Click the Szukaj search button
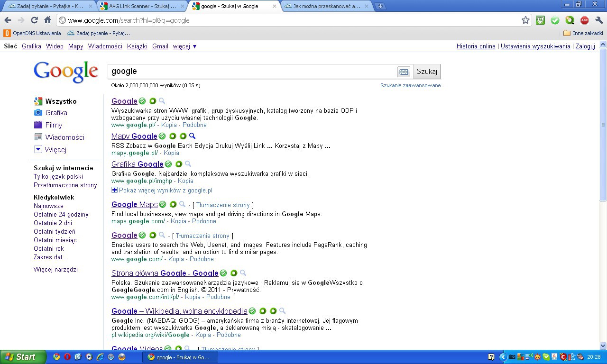Viewport: 607px width, 364px height. 427,72
